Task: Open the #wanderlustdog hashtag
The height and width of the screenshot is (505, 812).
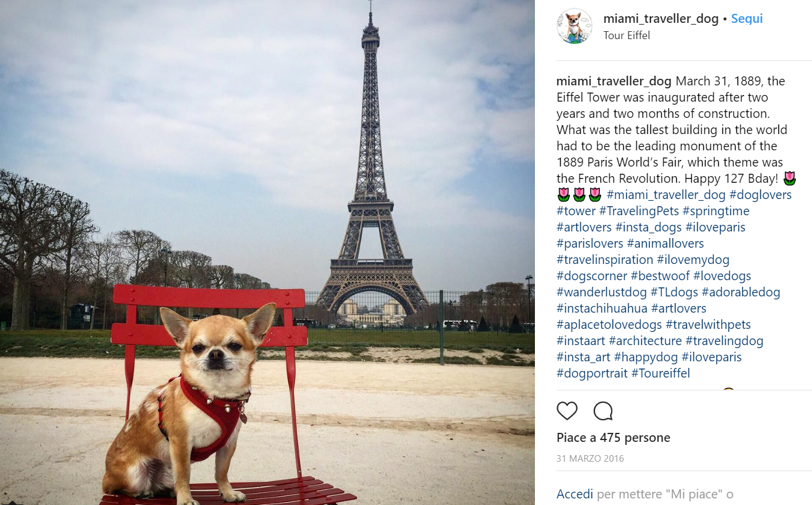Action: point(602,292)
